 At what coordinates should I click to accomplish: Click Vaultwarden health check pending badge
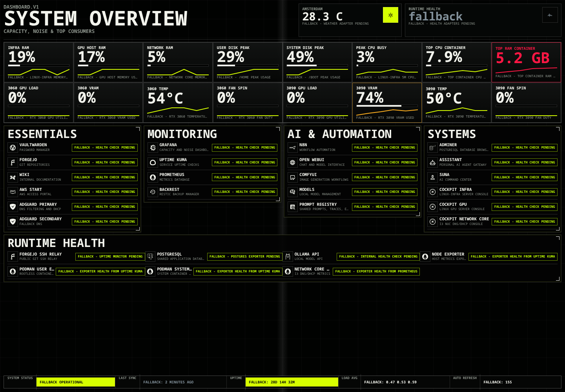[105, 147]
